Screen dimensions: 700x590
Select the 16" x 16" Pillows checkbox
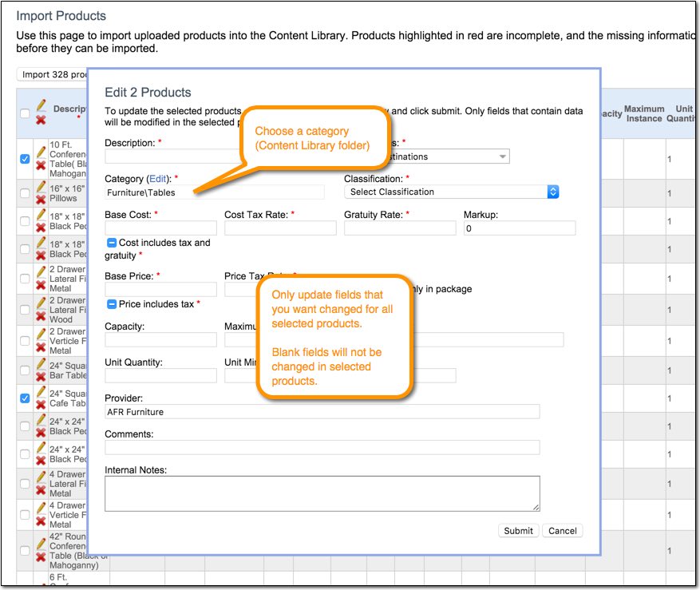(x=25, y=193)
